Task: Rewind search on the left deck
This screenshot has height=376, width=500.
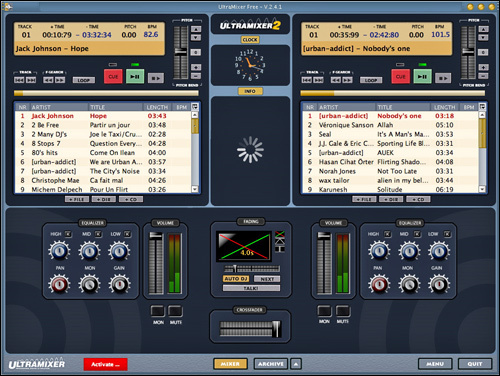Action: pyautogui.click(x=48, y=80)
